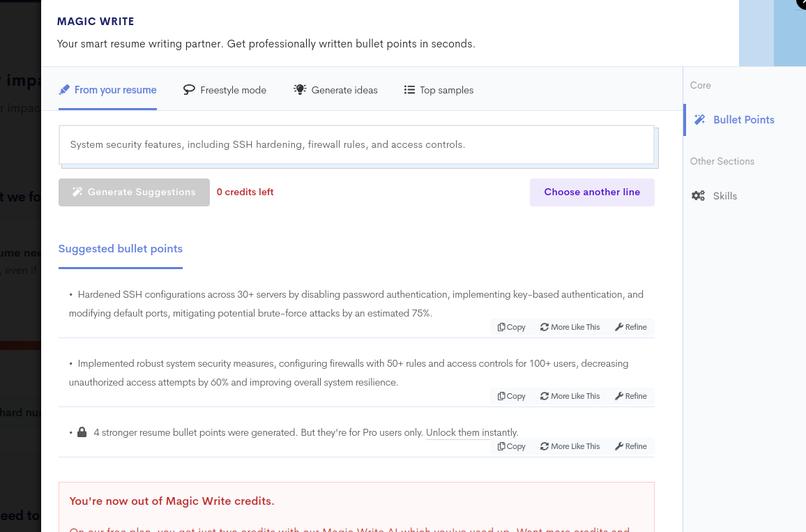806x532 pixels.
Task: Click the list icon beside Top samples
Action: coord(409,90)
